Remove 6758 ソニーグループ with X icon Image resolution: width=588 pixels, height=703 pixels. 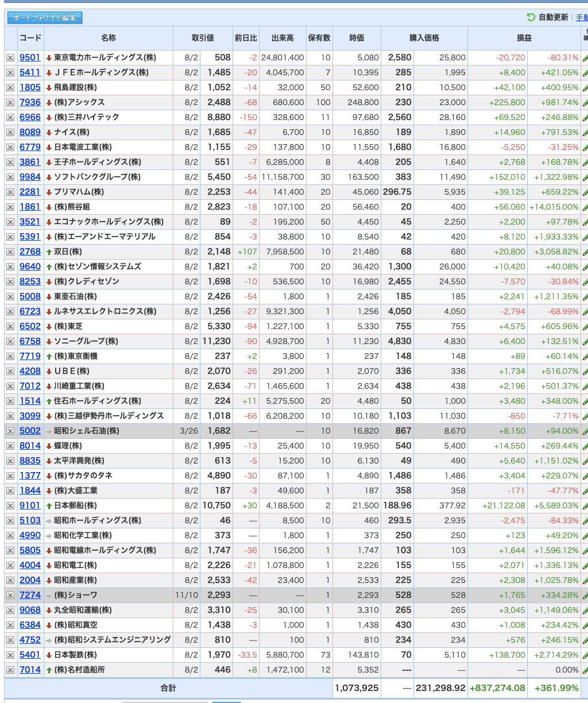[x=10, y=341]
